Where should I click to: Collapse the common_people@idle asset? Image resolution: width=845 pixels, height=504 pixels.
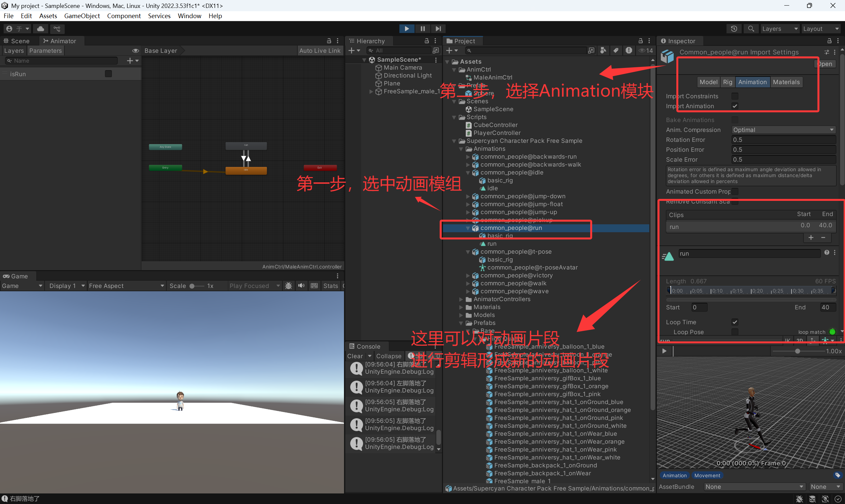tap(468, 173)
